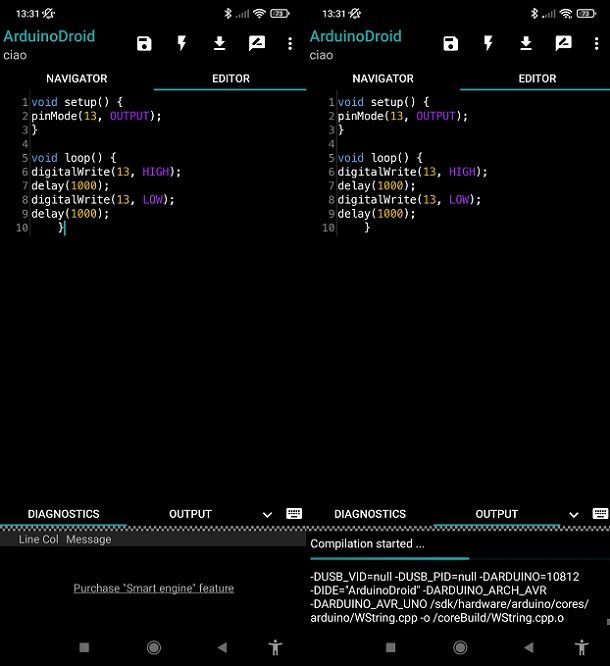Click 'ciao' sketch name in right screen
The image size is (610, 666).
tap(321, 55)
